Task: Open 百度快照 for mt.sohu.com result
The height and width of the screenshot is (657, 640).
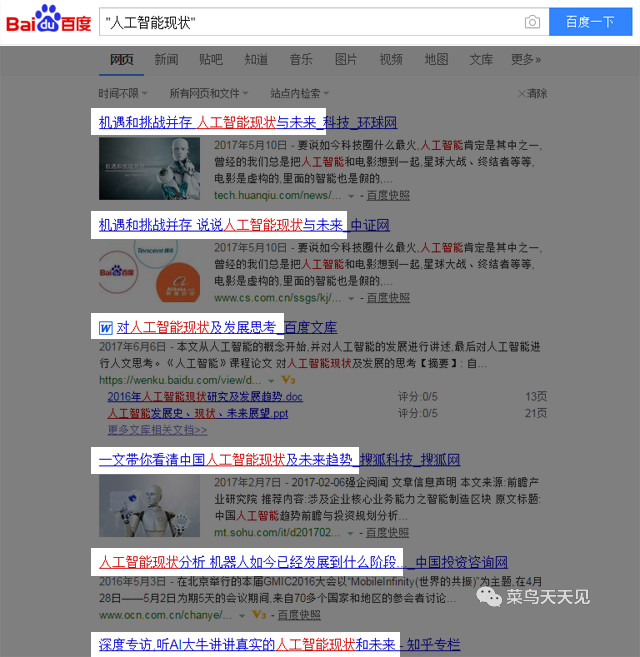Action: (387, 533)
